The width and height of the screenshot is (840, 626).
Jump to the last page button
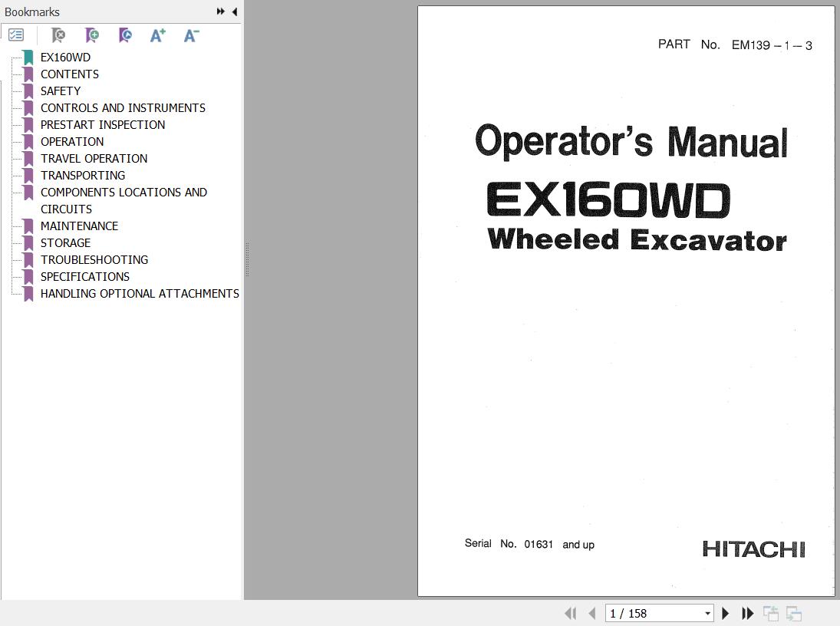(x=747, y=613)
